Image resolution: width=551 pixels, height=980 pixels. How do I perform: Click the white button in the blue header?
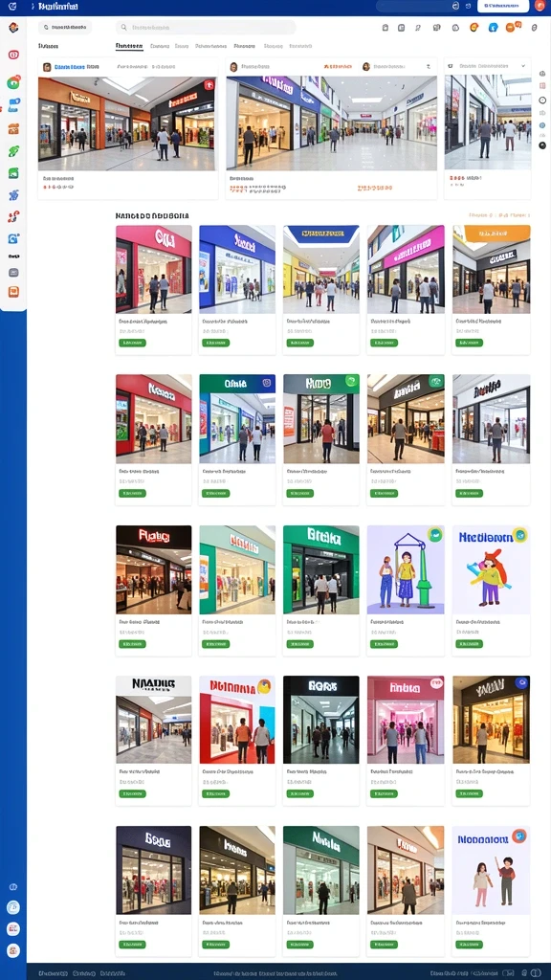click(503, 7)
